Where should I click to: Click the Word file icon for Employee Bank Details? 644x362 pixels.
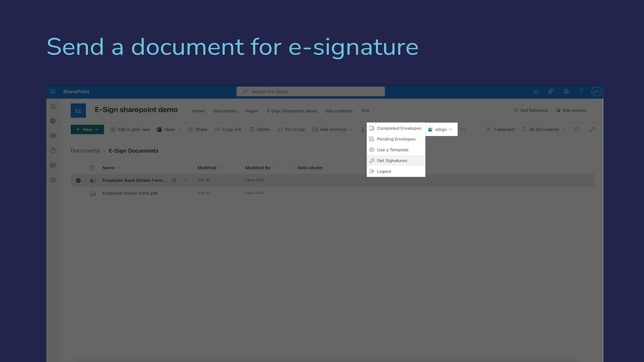(93, 180)
